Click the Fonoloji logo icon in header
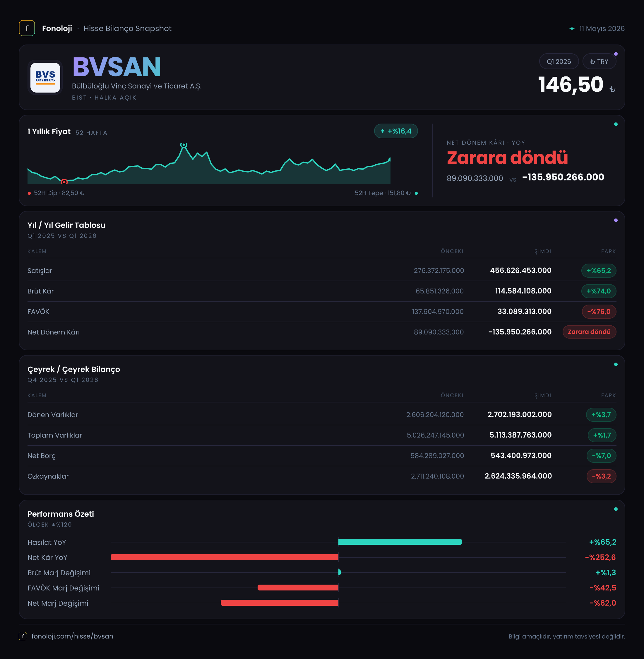644x659 pixels. click(27, 28)
